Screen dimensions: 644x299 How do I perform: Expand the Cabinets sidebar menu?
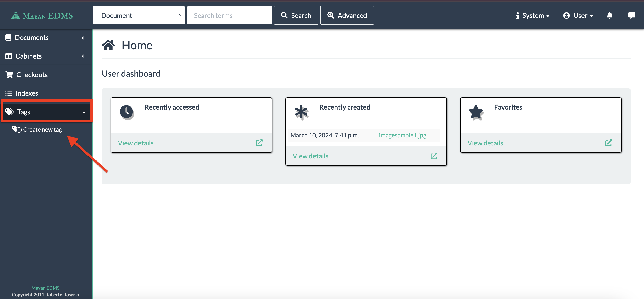(x=46, y=56)
